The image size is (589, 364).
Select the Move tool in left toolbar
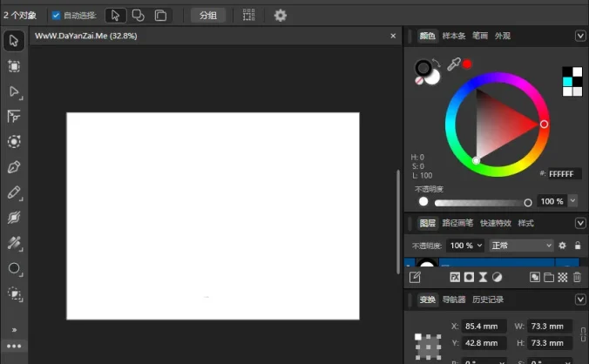pos(14,41)
